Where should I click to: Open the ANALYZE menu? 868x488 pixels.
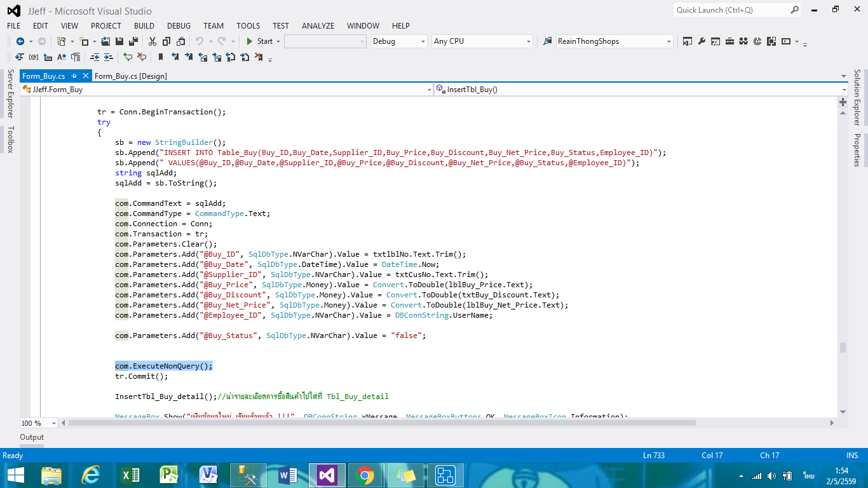(318, 26)
